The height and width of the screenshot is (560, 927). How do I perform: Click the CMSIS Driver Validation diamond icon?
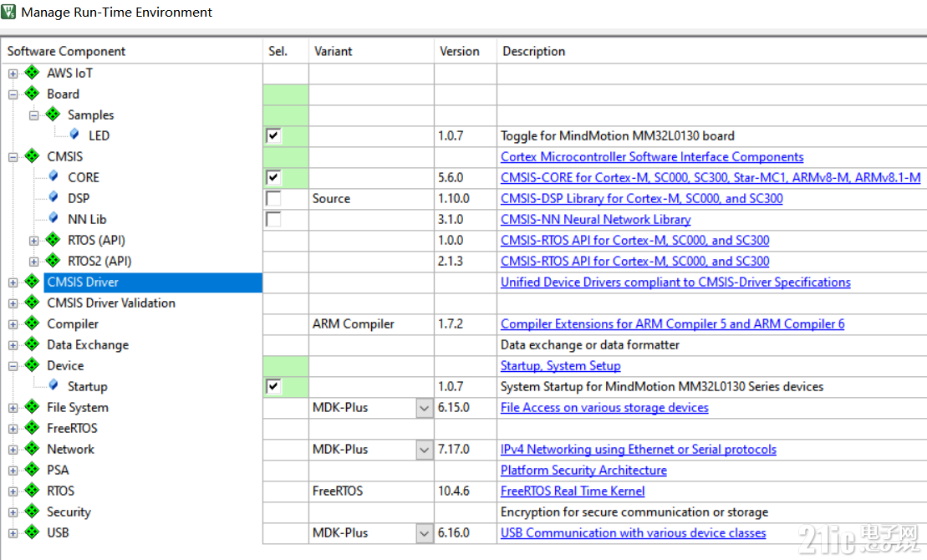tap(32, 303)
